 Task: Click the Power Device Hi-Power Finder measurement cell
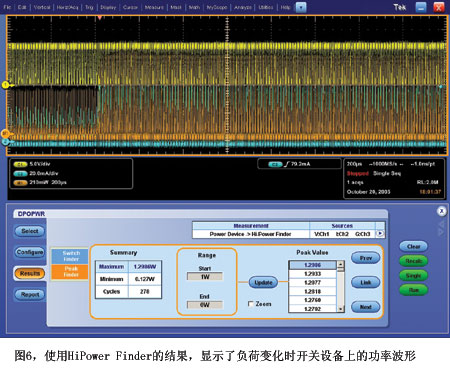(x=251, y=234)
